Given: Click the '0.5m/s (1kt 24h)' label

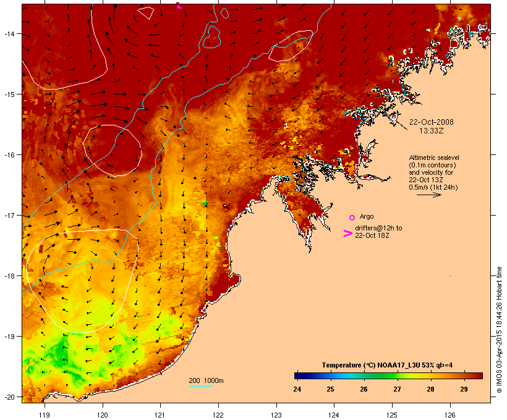Looking at the screenshot, I should click(433, 187).
